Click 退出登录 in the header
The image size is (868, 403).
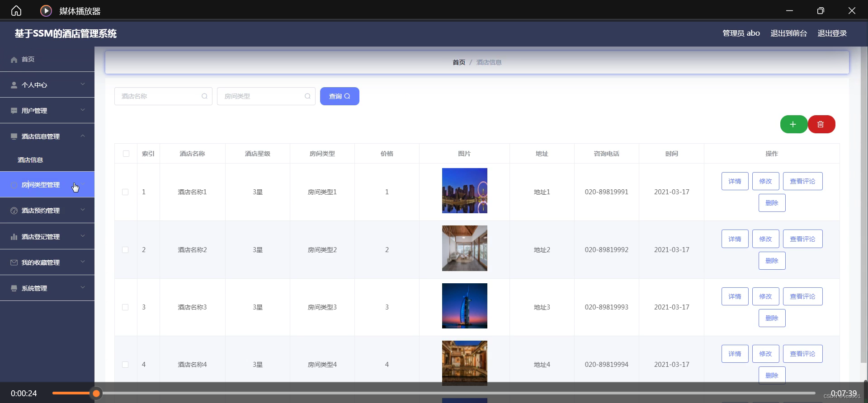(832, 33)
